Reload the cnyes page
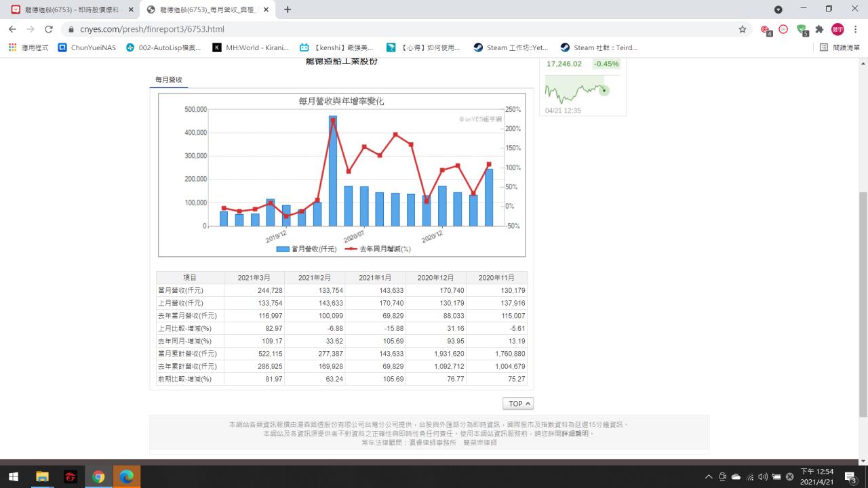 [48, 29]
